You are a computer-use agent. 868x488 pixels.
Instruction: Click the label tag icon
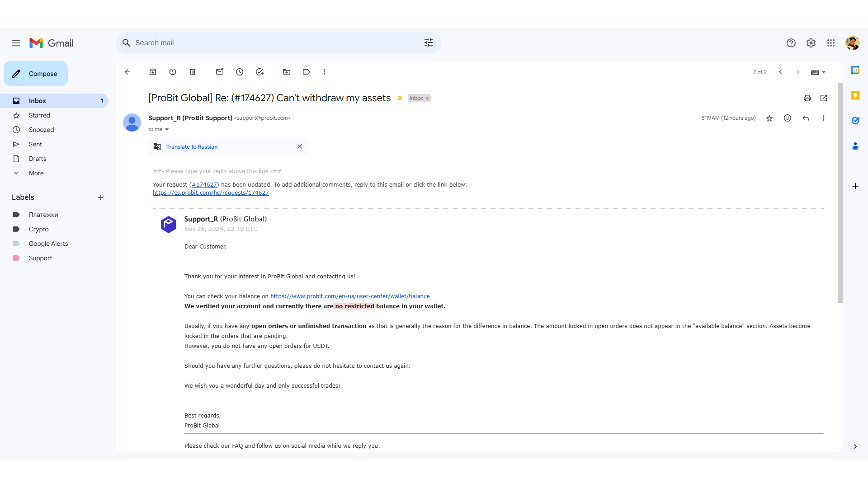[x=306, y=71]
